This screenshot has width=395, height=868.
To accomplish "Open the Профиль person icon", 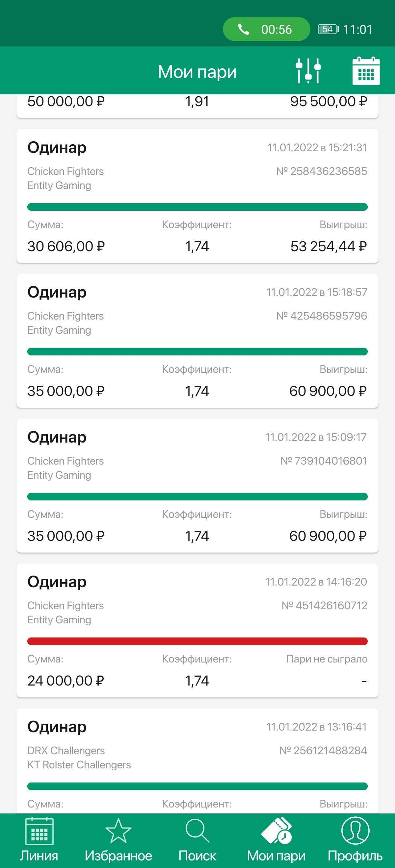I will [355, 831].
